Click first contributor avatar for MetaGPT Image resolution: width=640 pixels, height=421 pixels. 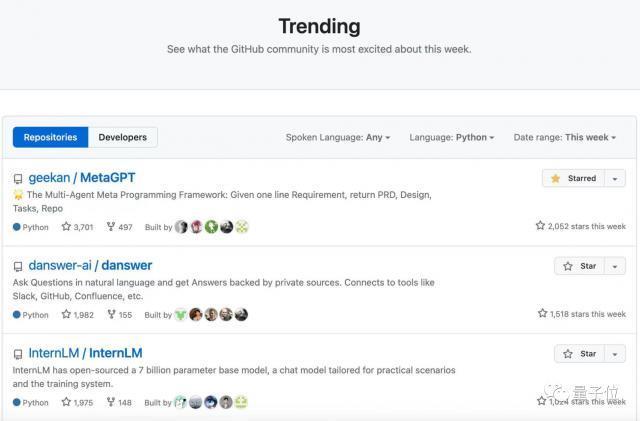pos(181,227)
